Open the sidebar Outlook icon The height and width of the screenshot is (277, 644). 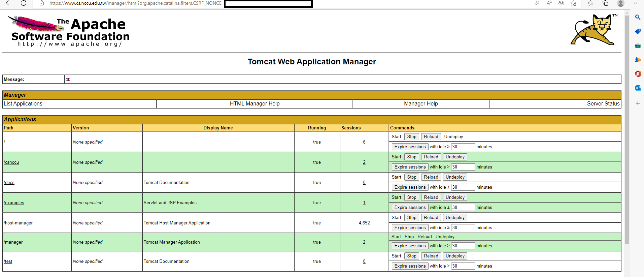(x=638, y=88)
